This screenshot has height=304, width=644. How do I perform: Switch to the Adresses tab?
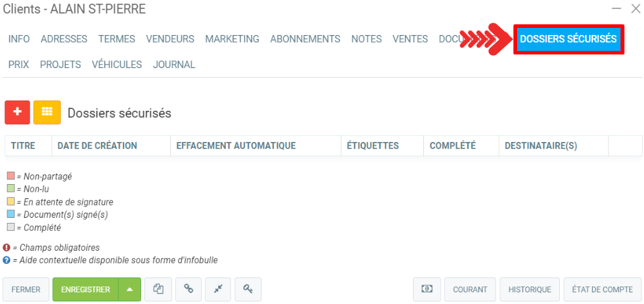pos(63,39)
